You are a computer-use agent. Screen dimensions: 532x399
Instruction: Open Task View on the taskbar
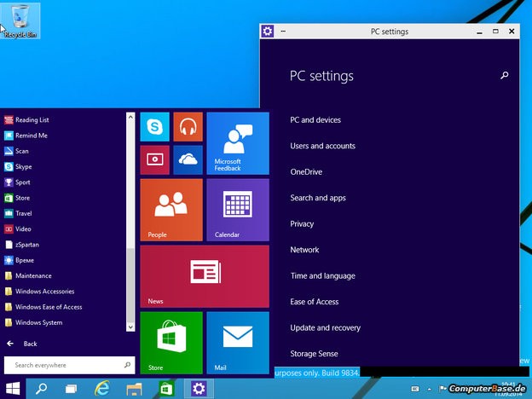(x=72, y=389)
